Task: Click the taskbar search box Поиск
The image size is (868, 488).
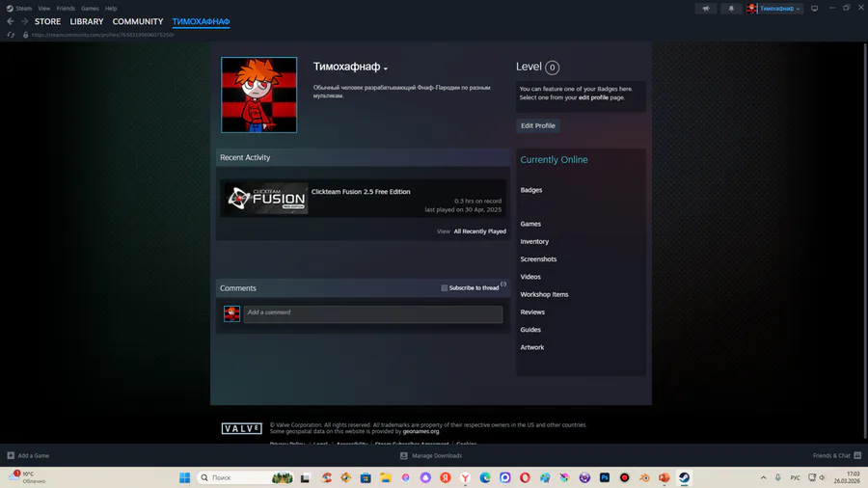Action: (245, 477)
